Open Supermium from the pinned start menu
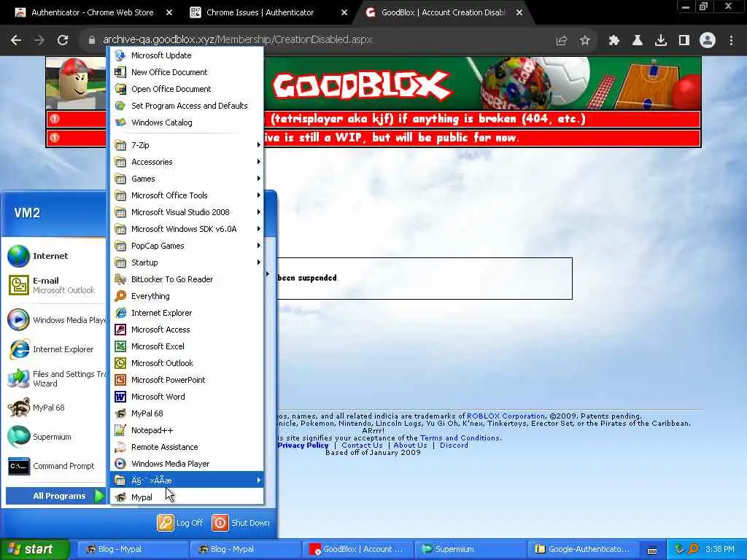 (x=55, y=437)
